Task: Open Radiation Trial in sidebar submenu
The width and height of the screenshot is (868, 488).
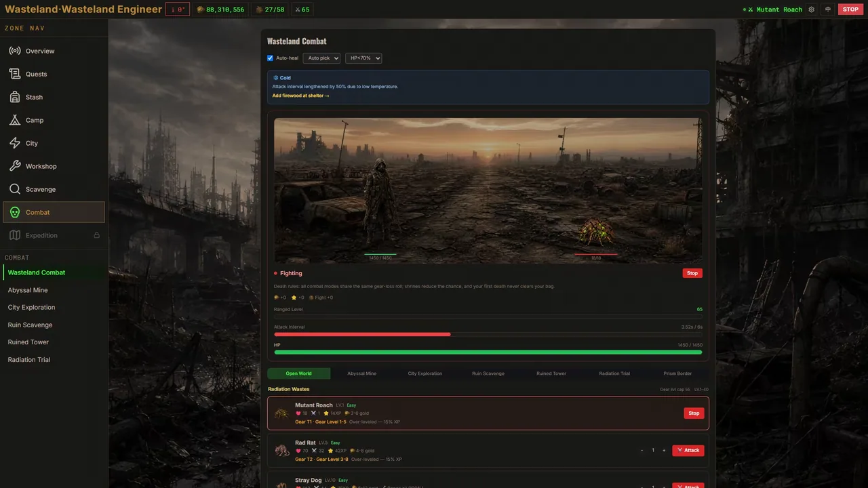Action: 55,360
